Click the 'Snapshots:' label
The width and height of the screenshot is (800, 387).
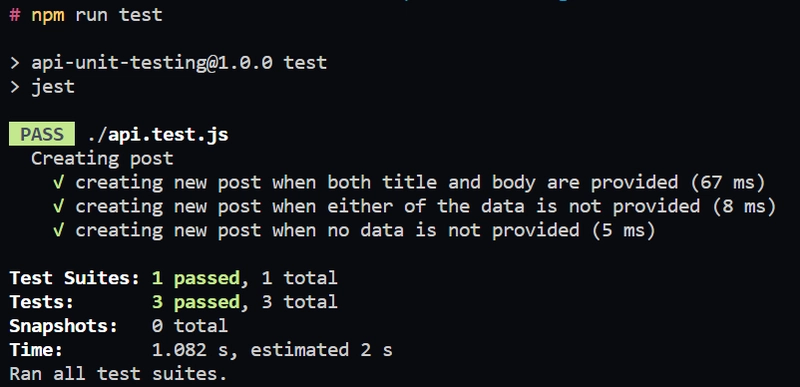tap(64, 326)
